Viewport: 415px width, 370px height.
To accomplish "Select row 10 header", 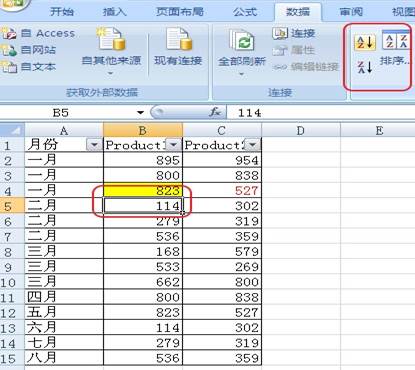I will 12,282.
